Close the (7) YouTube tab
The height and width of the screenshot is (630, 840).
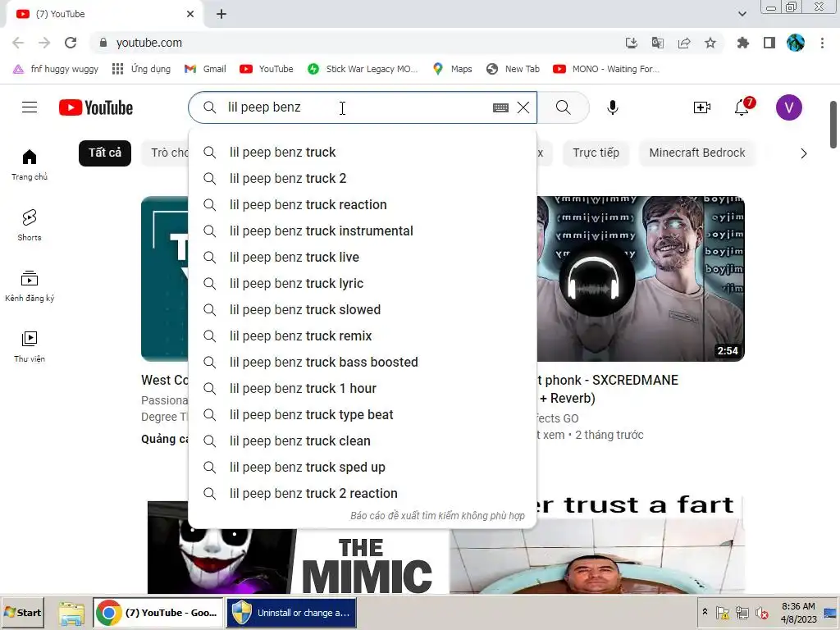[190, 14]
